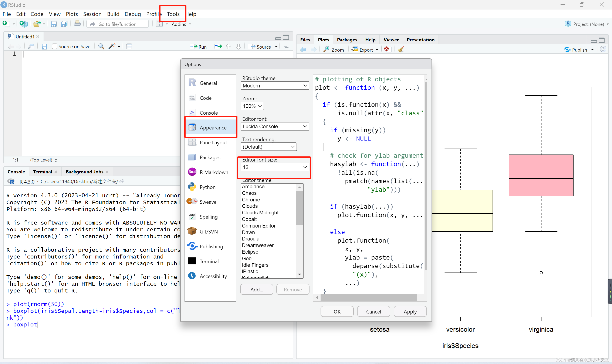
Task: Select Pane Layout in options sidebar
Action: click(213, 142)
